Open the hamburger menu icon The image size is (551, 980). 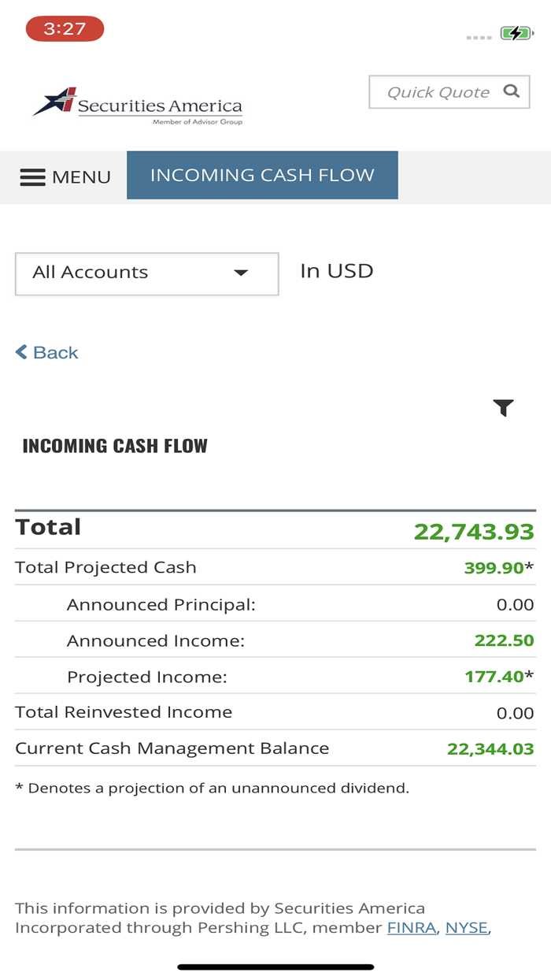tap(32, 177)
